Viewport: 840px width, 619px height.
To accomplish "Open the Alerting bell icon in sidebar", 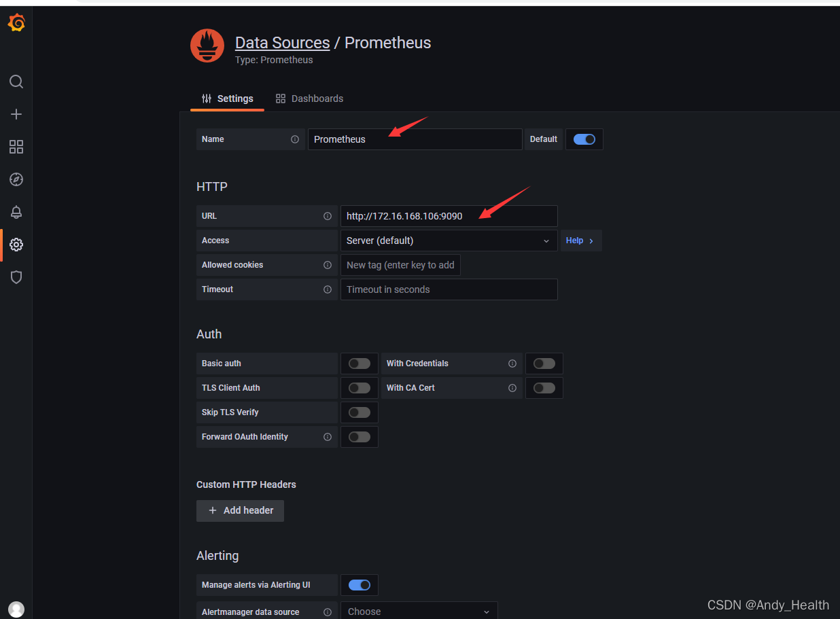I will (x=16, y=212).
